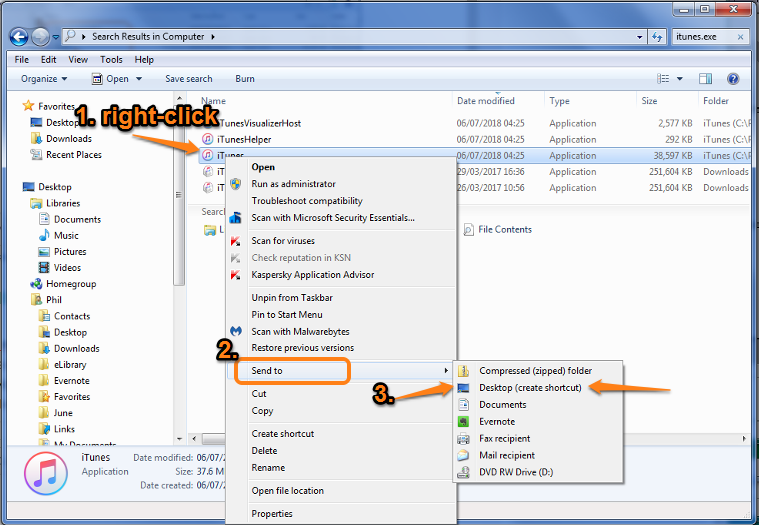Click the change view icon
This screenshot has height=525, width=759.
[663, 79]
